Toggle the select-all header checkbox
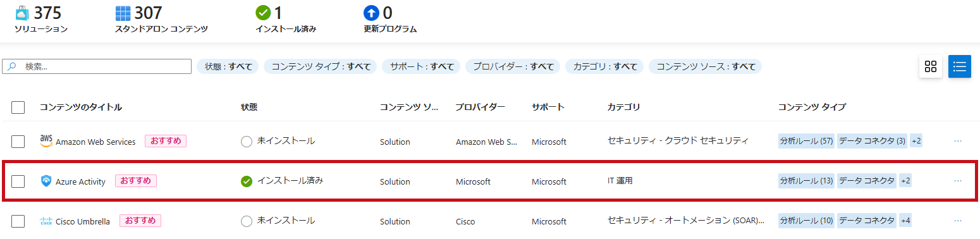The image size is (980, 239). pyautogui.click(x=18, y=107)
